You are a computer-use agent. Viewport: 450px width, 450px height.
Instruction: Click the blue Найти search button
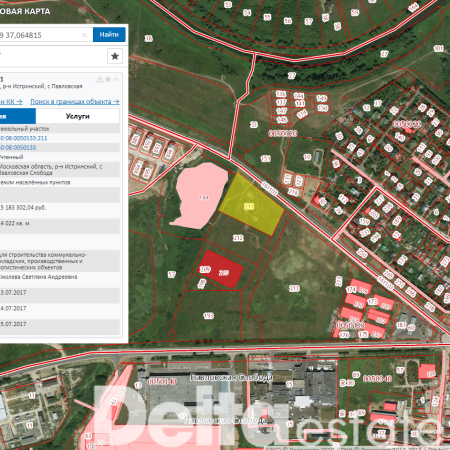coord(109,35)
